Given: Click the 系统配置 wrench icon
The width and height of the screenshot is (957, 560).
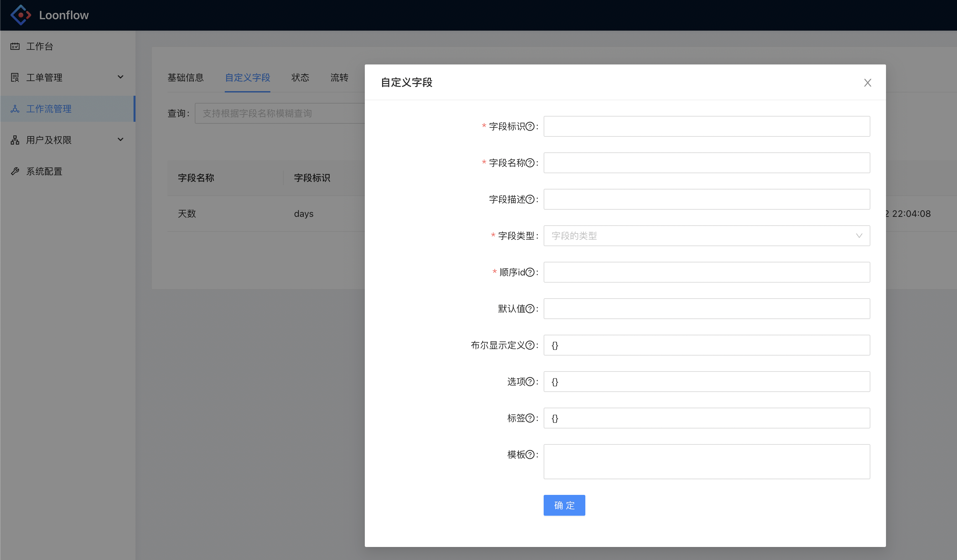Looking at the screenshot, I should coord(15,172).
